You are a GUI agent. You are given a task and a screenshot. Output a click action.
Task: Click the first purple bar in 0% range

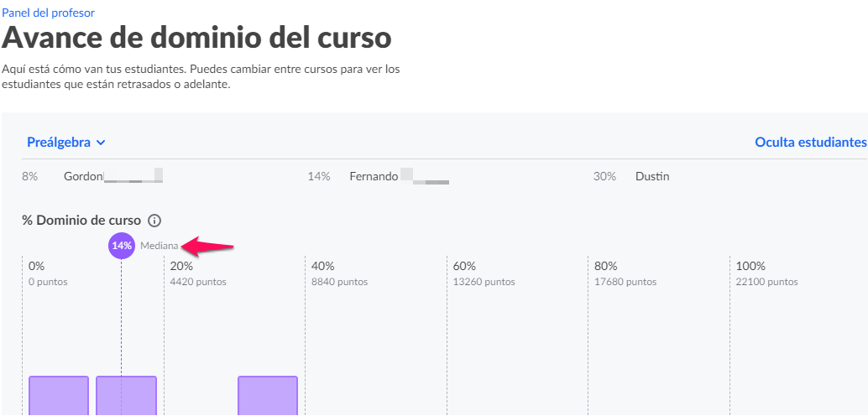pyautogui.click(x=59, y=396)
